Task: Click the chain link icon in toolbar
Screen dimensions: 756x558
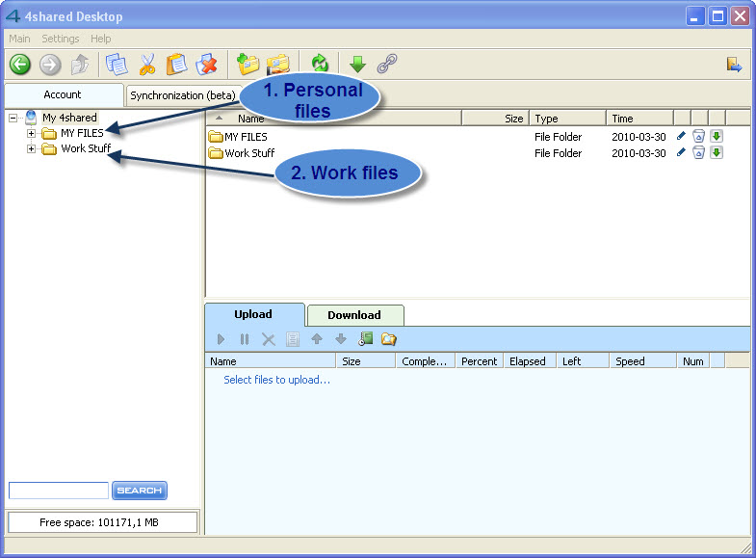Action: click(x=387, y=64)
